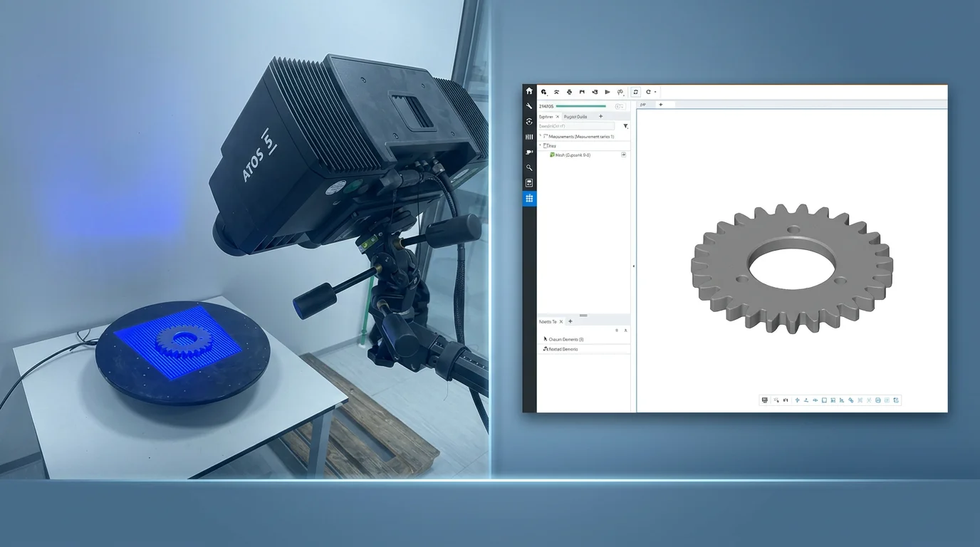Click the highlighted blue grid icon in the sidebar
Viewport: 980px width, 547px height.
pyautogui.click(x=529, y=199)
